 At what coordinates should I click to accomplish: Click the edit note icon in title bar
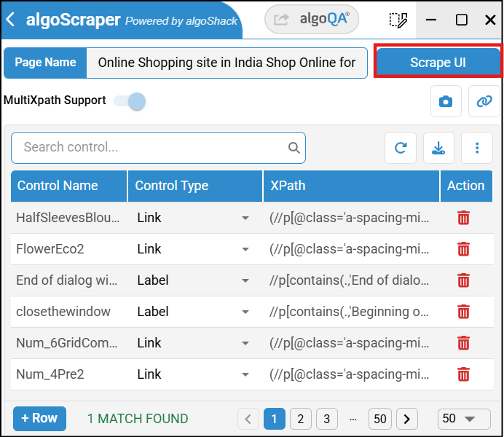398,20
